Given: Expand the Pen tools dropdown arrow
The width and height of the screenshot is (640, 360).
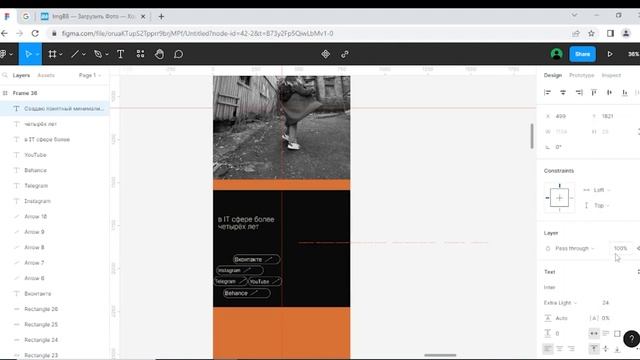Looking at the screenshot, I should point(107,54).
